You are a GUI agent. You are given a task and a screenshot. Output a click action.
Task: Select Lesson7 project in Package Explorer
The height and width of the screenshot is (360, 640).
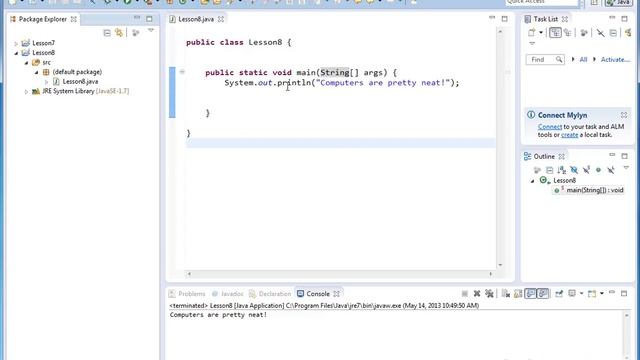[43, 43]
